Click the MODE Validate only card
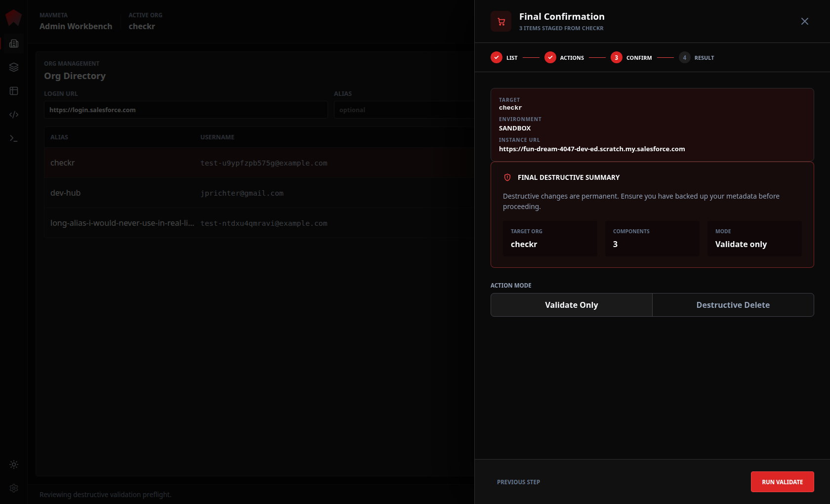 754,238
